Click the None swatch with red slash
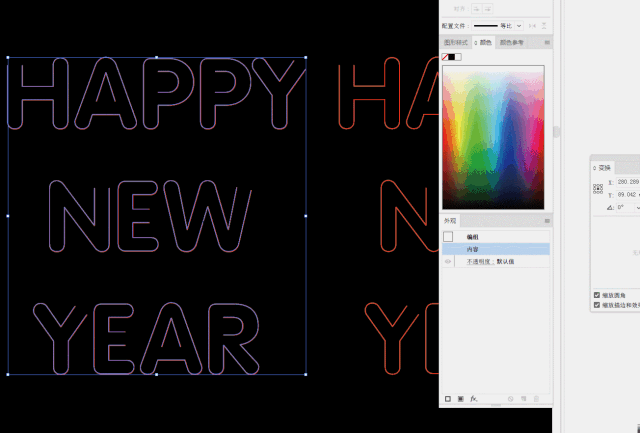The height and width of the screenshot is (433, 640). (445, 57)
